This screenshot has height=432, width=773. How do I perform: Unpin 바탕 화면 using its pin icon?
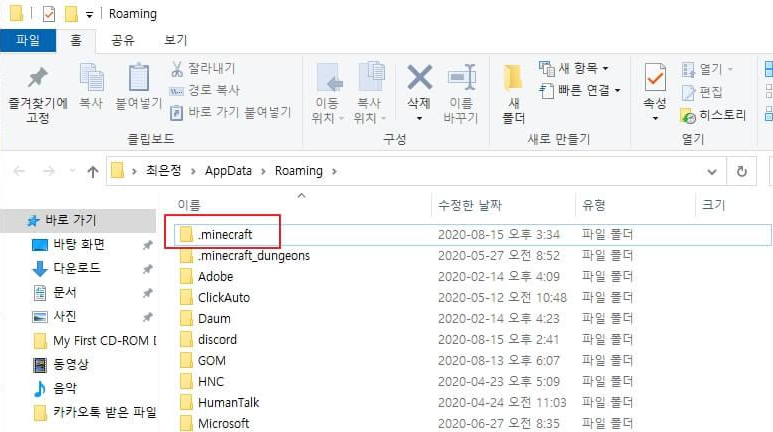click(x=147, y=245)
